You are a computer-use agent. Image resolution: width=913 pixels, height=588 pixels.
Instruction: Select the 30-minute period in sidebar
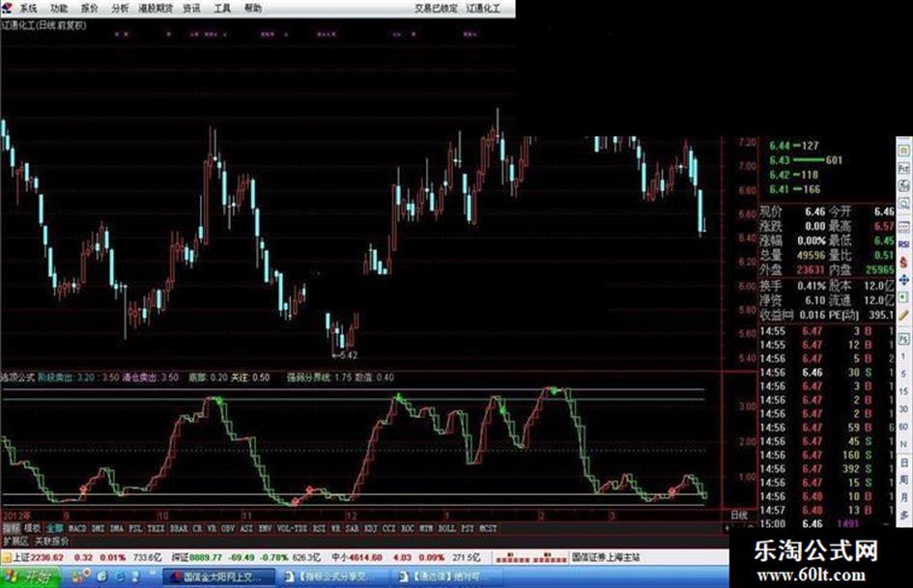(x=904, y=409)
